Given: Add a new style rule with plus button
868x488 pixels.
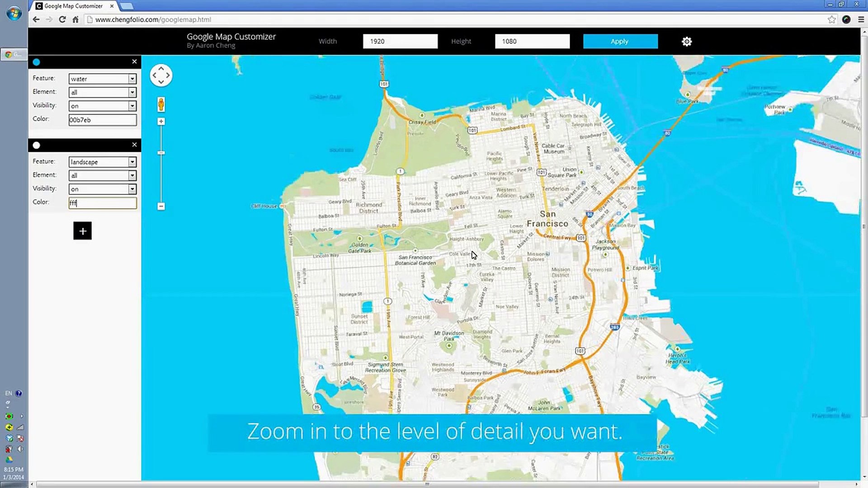Looking at the screenshot, I should point(82,231).
